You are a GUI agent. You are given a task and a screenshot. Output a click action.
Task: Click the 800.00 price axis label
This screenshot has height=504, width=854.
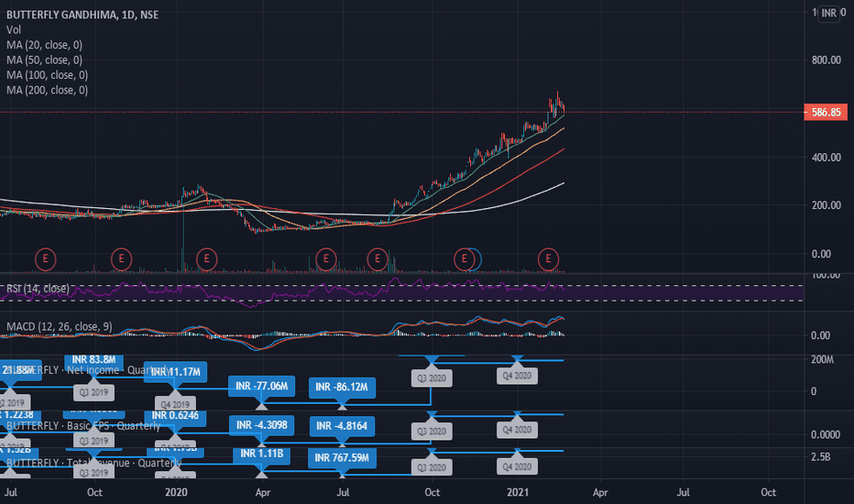(x=826, y=60)
